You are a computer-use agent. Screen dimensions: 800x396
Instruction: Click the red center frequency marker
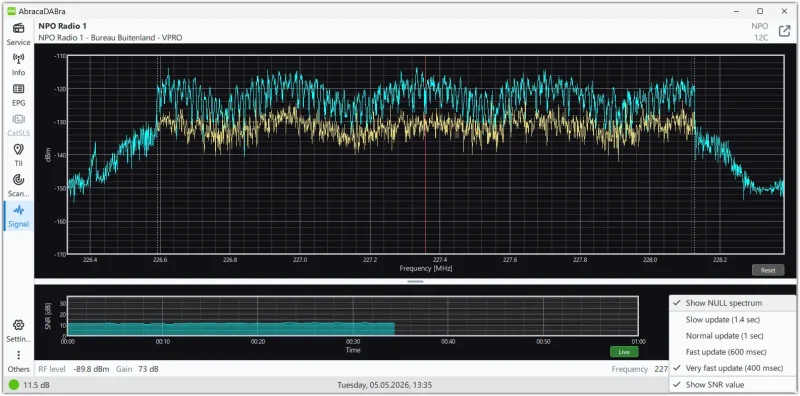pos(426,154)
